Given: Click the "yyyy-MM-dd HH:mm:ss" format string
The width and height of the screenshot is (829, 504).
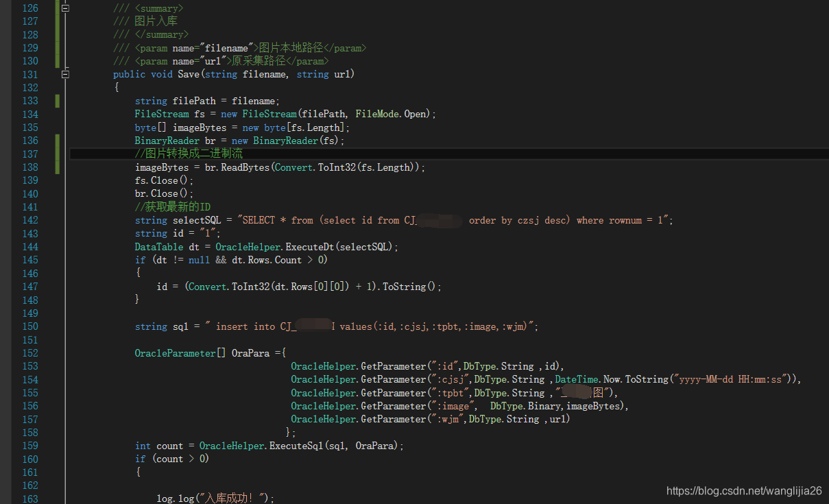Looking at the screenshot, I should 732,379.
